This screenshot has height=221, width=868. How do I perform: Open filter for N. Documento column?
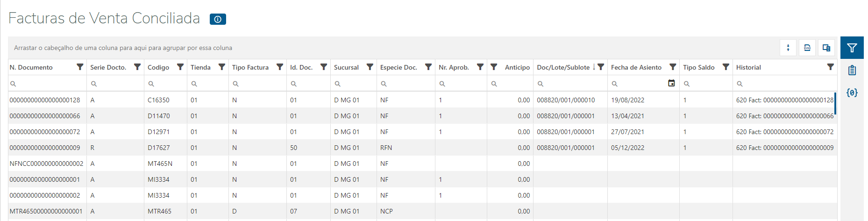click(x=80, y=67)
